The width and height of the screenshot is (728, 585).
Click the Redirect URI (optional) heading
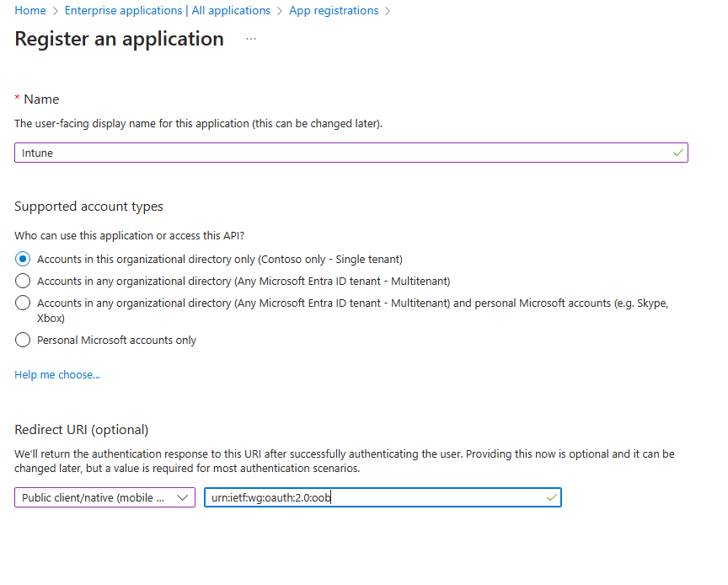(x=81, y=430)
